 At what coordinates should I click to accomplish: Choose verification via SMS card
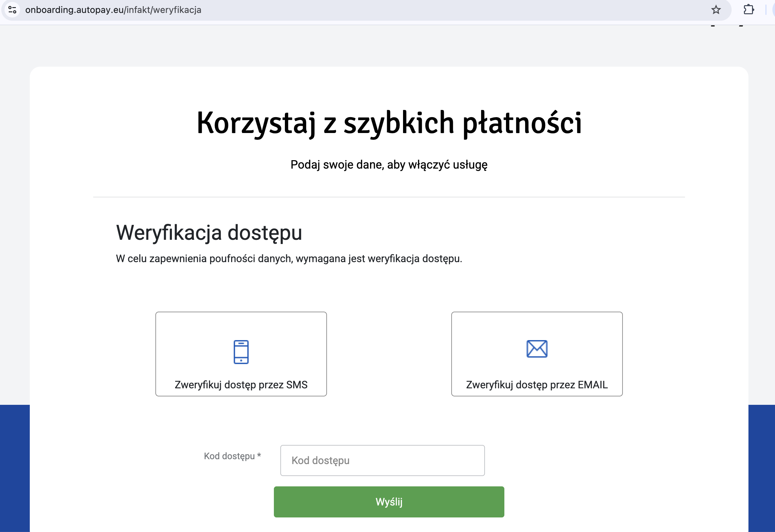point(241,354)
